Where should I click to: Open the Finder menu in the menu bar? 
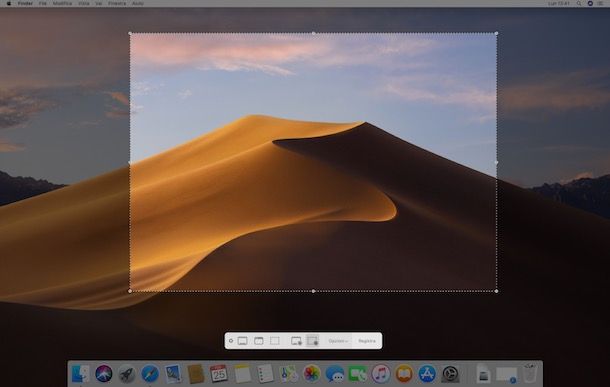tap(25, 3)
